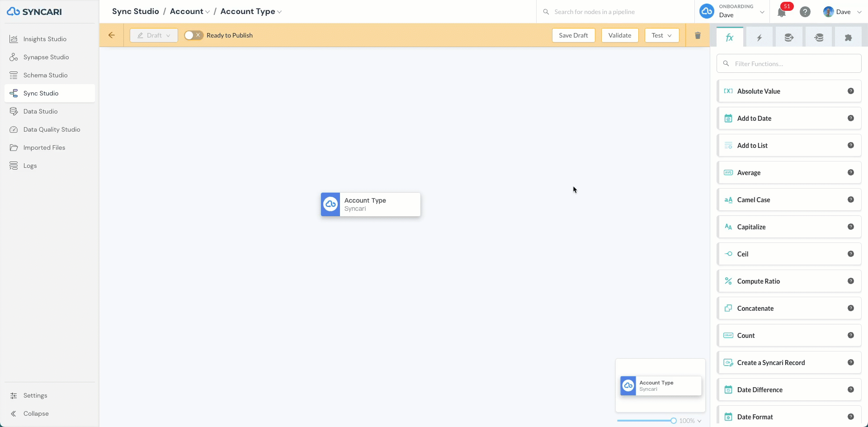The width and height of the screenshot is (868, 427).
Task: Select the Camel Case function
Action: pos(789,199)
